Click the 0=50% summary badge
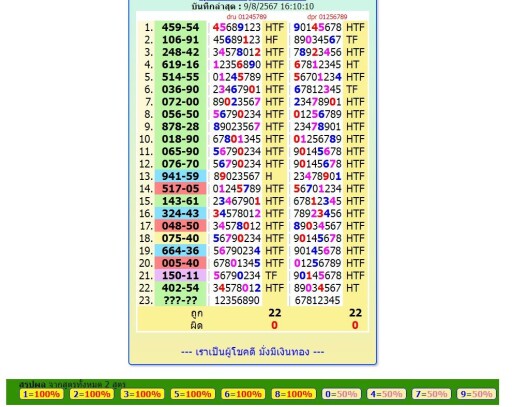The height and width of the screenshot is (407, 512). click(341, 394)
